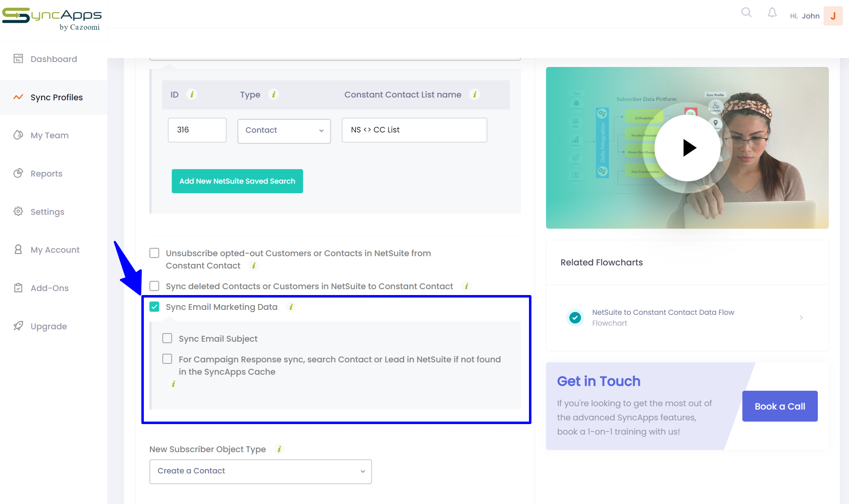Click the flowchart green checkmark icon

[575, 318]
